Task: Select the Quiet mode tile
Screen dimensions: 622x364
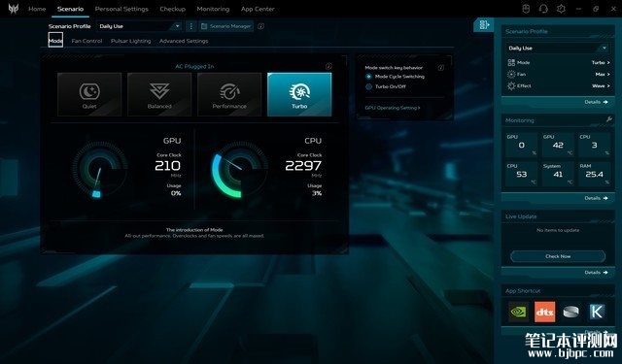Action: [89, 94]
